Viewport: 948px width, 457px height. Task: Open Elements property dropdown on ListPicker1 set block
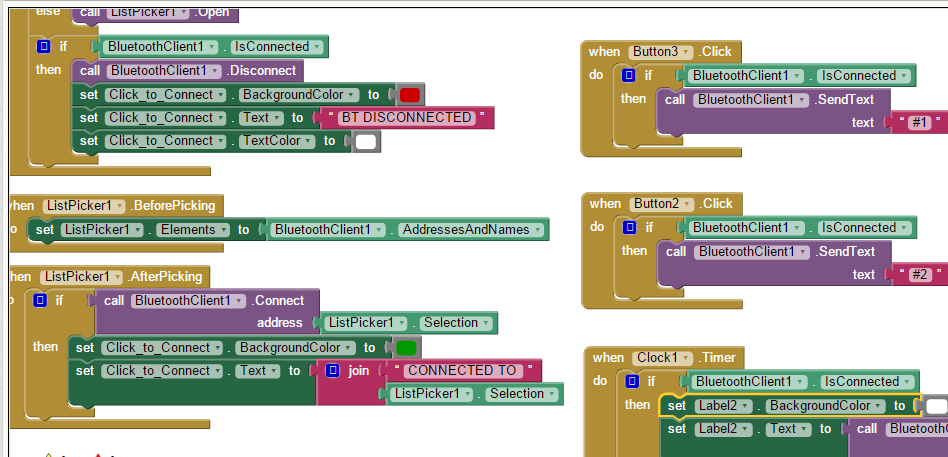tap(193, 230)
